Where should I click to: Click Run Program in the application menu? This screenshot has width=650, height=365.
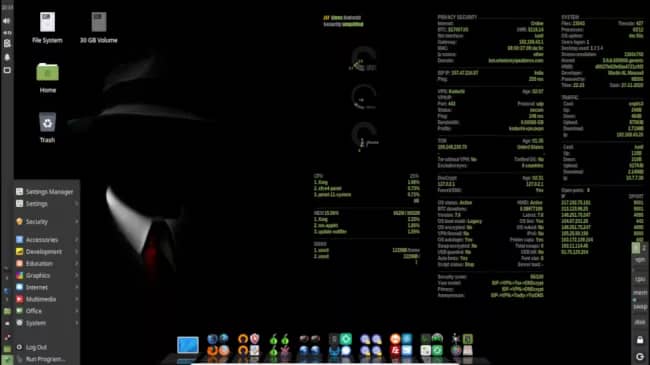tap(47, 359)
